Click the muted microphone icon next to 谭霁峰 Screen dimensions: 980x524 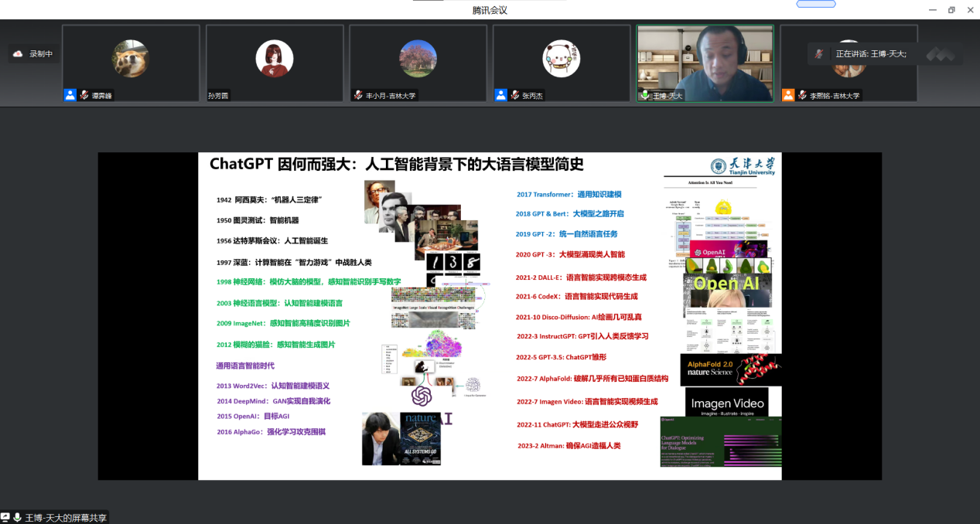click(x=84, y=95)
